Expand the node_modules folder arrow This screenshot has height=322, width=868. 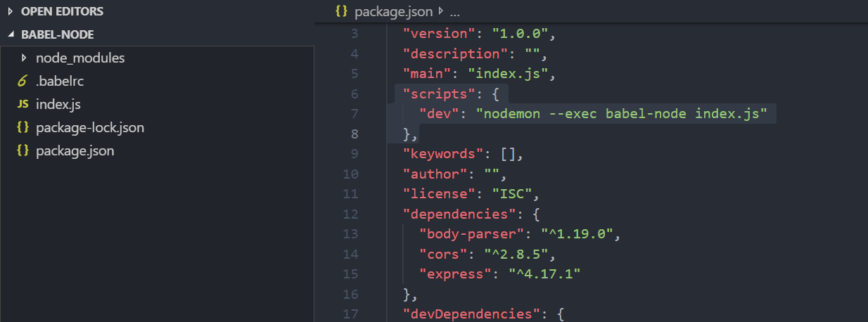tap(24, 58)
